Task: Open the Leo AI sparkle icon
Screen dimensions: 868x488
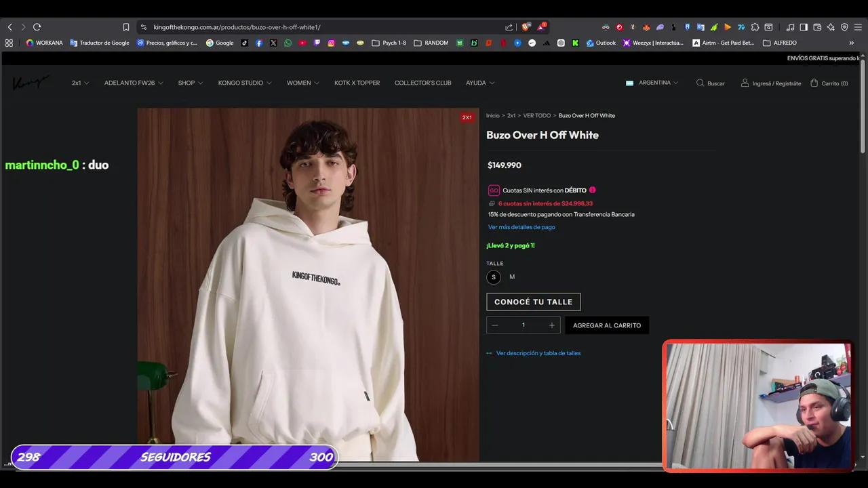Action: (x=831, y=27)
